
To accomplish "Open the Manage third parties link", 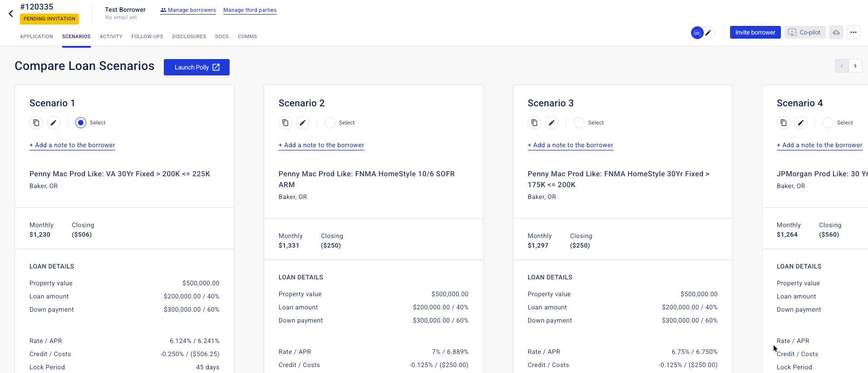I will click(250, 10).
